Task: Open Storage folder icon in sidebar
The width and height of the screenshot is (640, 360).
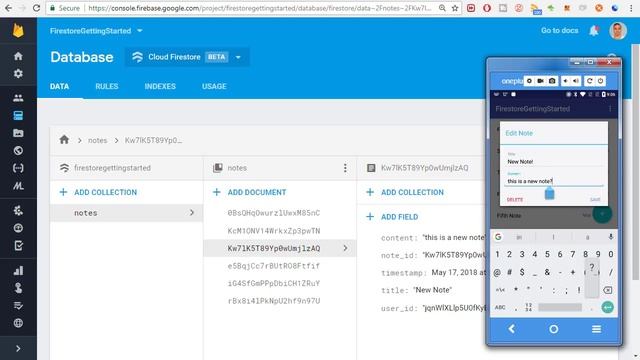Action: (x=18, y=133)
